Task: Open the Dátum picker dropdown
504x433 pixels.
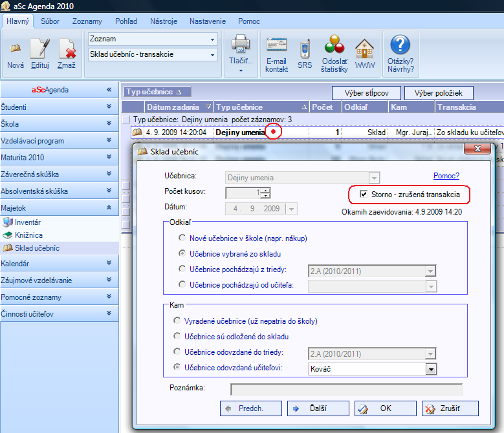Action: [x=291, y=209]
